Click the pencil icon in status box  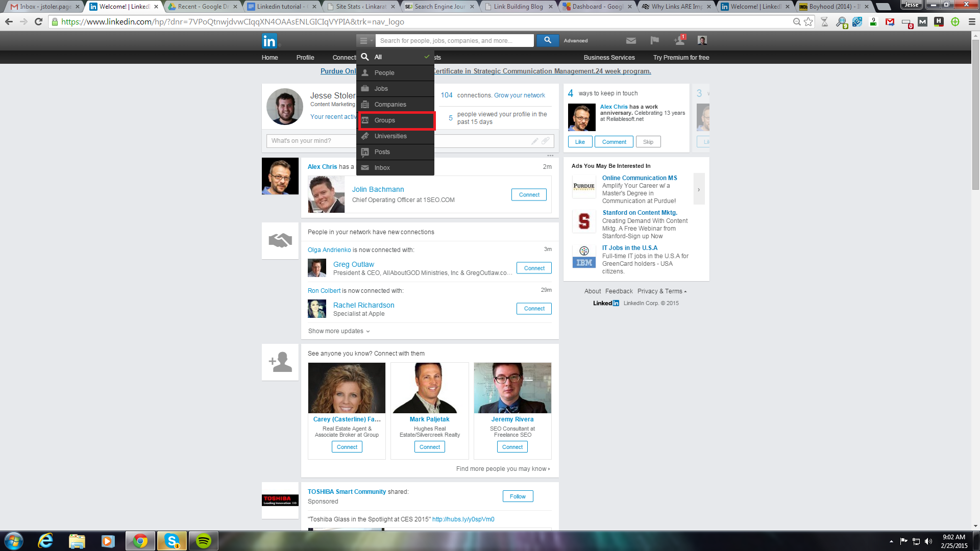[x=534, y=141]
